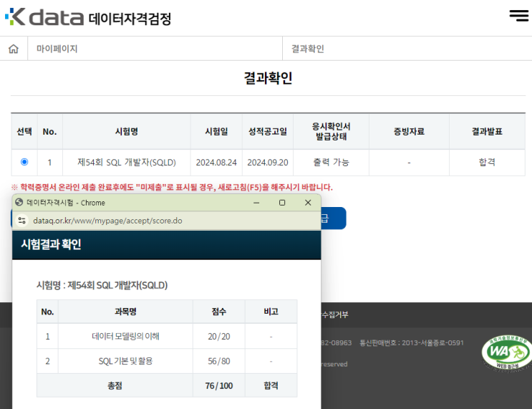Click the 합격 result in main table
This screenshot has height=409, width=532.
(487, 163)
